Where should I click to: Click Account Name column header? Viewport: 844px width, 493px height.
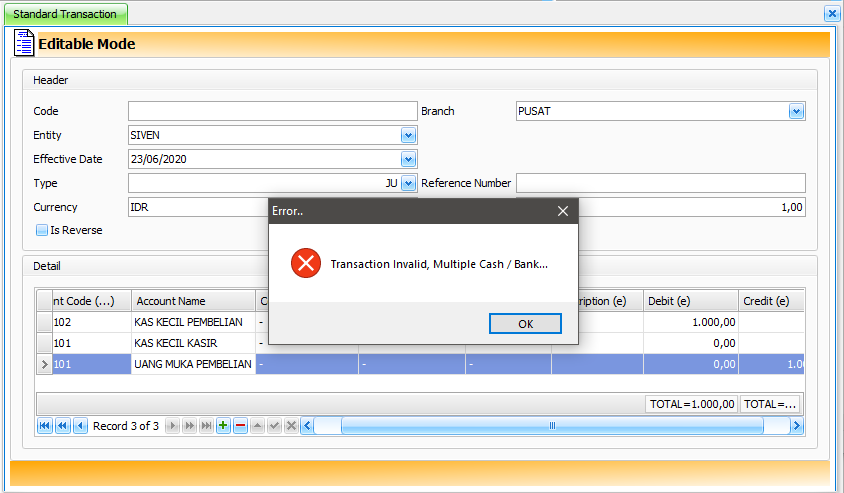click(x=193, y=301)
